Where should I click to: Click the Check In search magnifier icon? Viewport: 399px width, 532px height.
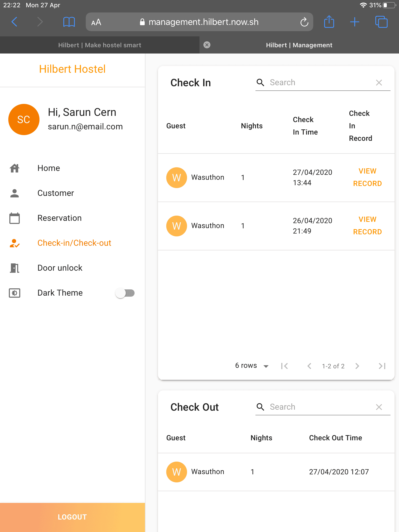point(260,82)
